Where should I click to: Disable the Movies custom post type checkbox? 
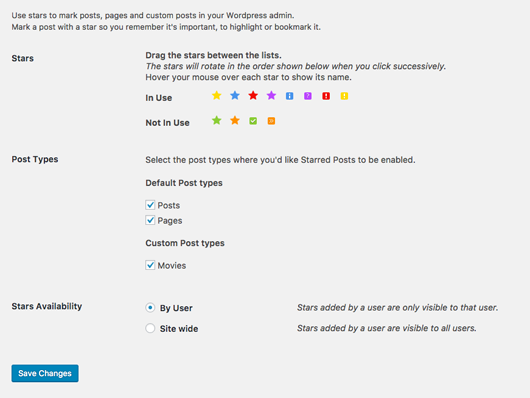tap(150, 265)
